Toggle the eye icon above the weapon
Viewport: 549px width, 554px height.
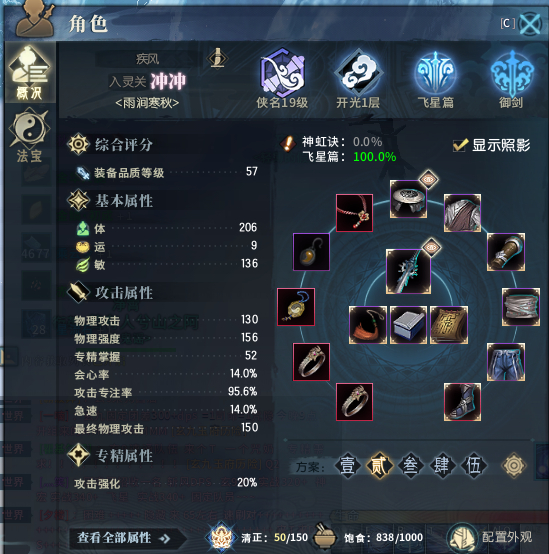[x=432, y=248]
